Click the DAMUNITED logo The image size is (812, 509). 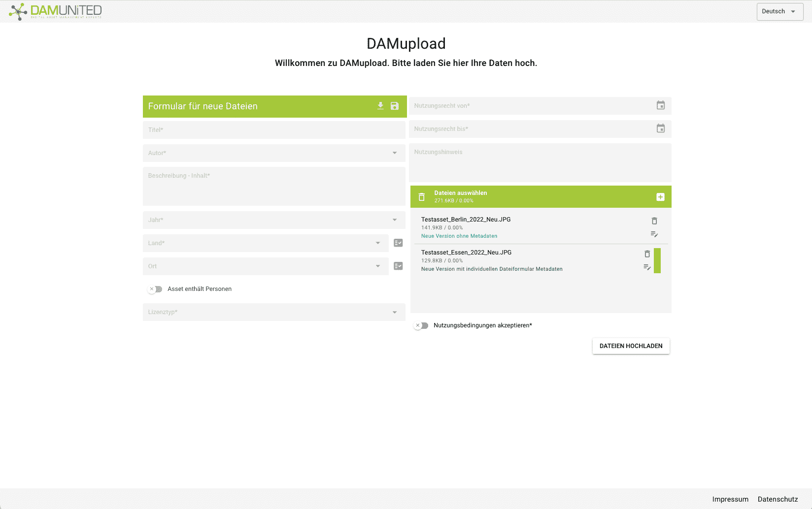click(x=55, y=11)
